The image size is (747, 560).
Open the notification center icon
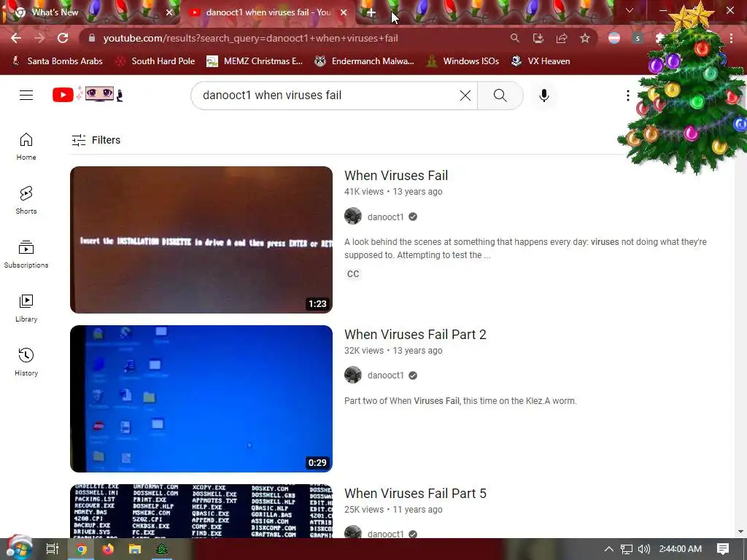(x=723, y=549)
